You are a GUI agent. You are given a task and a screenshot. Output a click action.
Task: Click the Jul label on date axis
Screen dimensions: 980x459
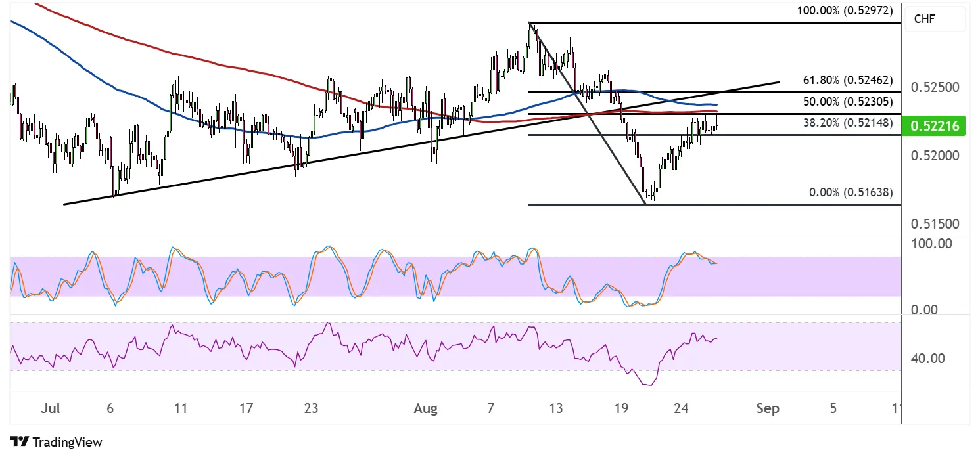(50, 409)
